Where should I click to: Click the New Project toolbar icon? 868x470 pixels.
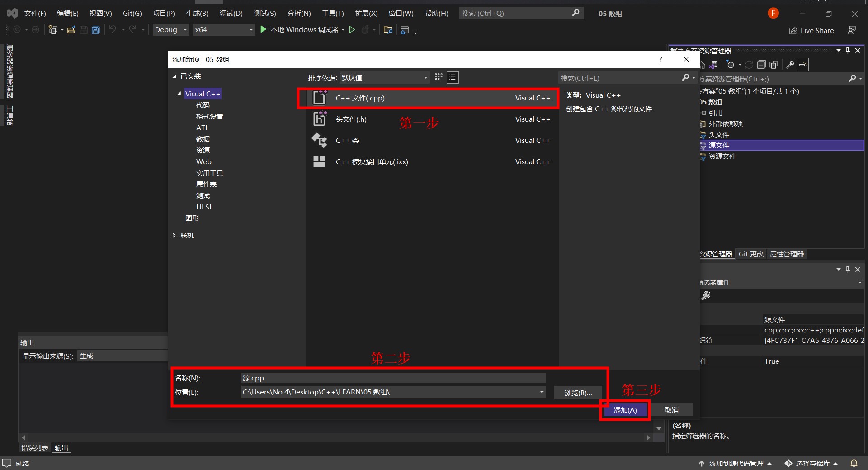pos(53,30)
